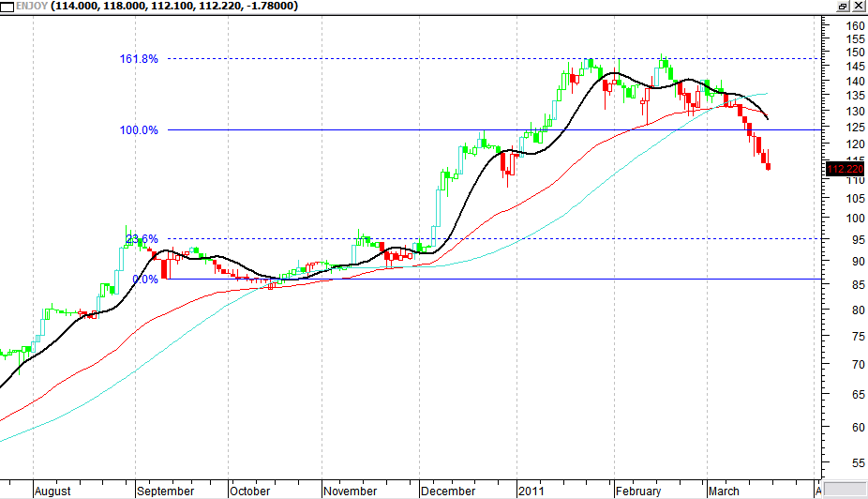
Task: Click the 80 price axis value
Action: 859,310
